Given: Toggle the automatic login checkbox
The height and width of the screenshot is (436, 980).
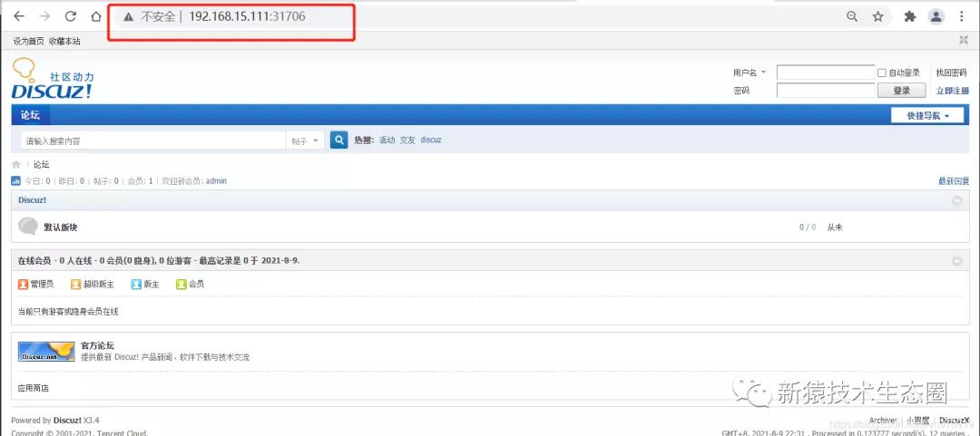Looking at the screenshot, I should [882, 73].
